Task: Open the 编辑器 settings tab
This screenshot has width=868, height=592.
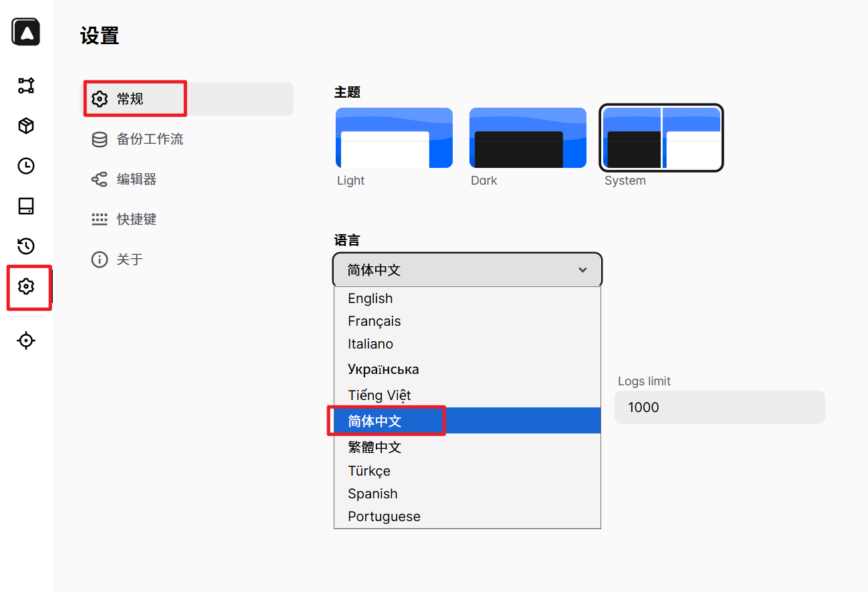Action: pos(136,179)
